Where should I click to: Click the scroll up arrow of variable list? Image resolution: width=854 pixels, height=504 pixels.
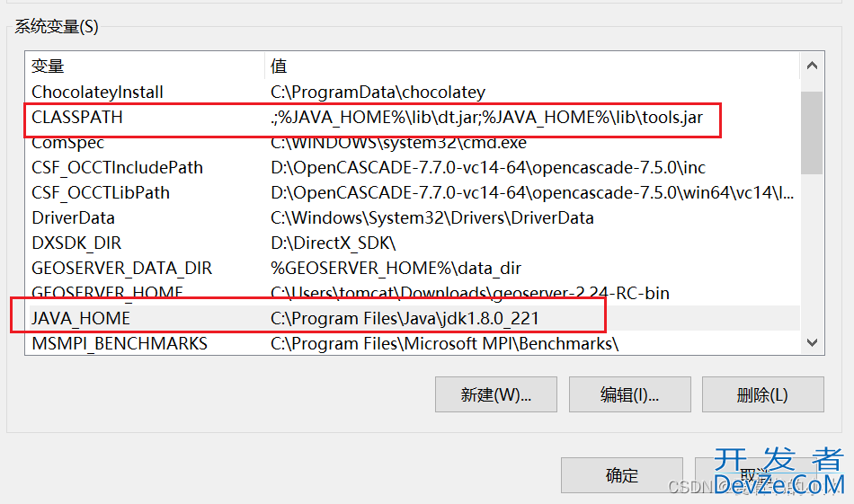pyautogui.click(x=812, y=66)
